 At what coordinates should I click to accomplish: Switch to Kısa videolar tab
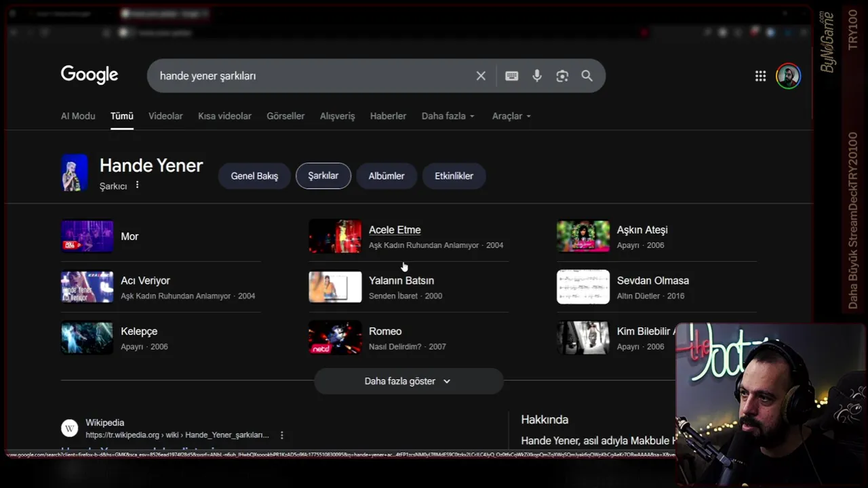coord(224,116)
